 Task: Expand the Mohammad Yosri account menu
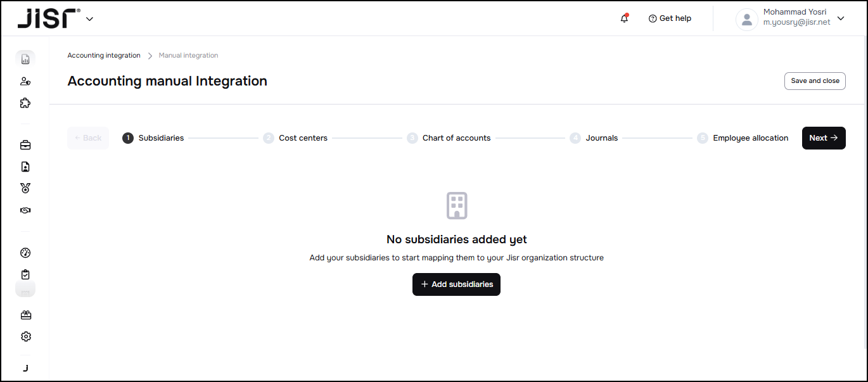point(840,18)
